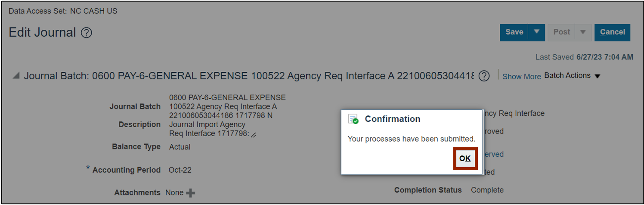
Task: Click the Description field resize handle
Action: (x=254, y=135)
